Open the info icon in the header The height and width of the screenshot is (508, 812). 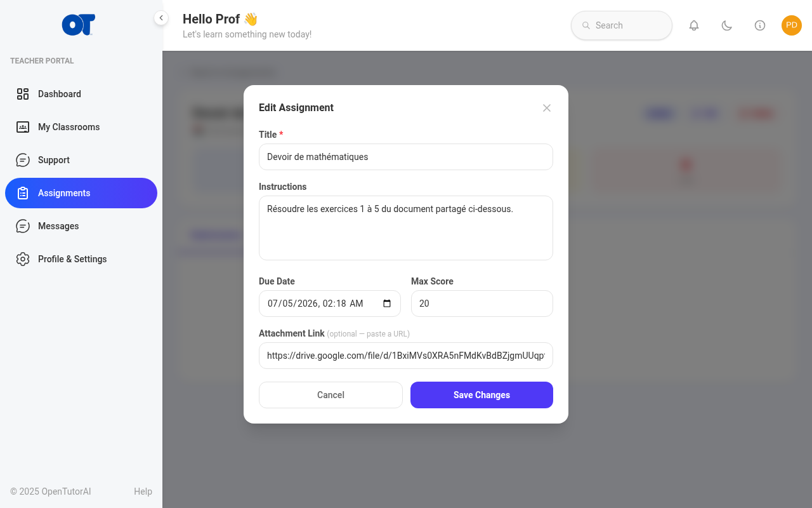(760, 25)
